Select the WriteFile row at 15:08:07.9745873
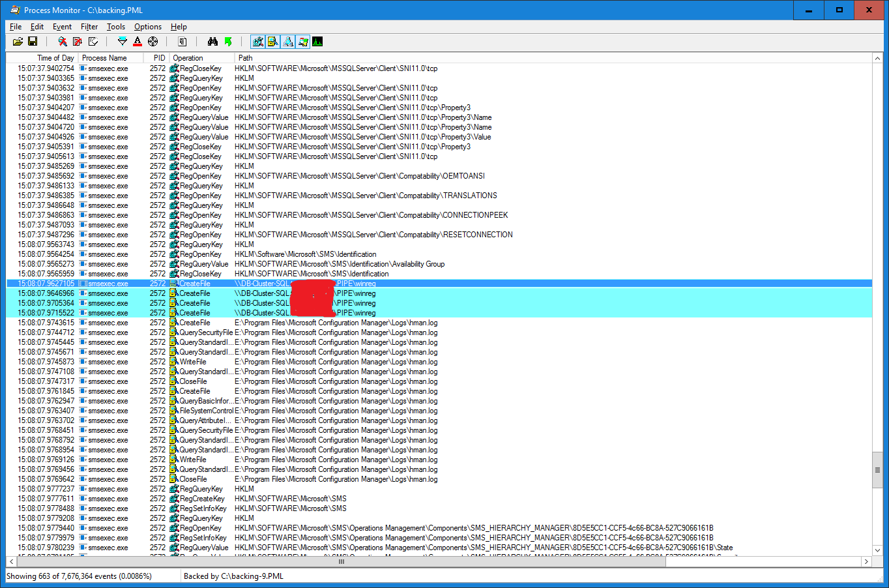Viewport: 889px width, 588px height. click(439, 362)
